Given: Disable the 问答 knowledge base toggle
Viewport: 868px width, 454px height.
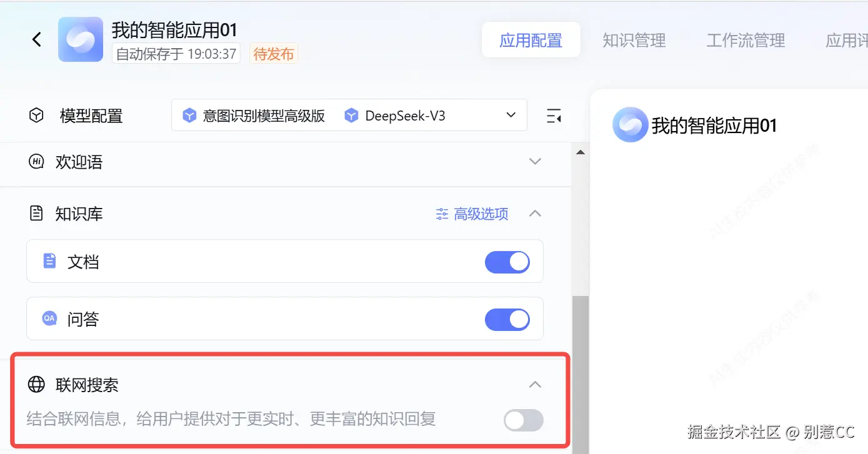Looking at the screenshot, I should 507,320.
